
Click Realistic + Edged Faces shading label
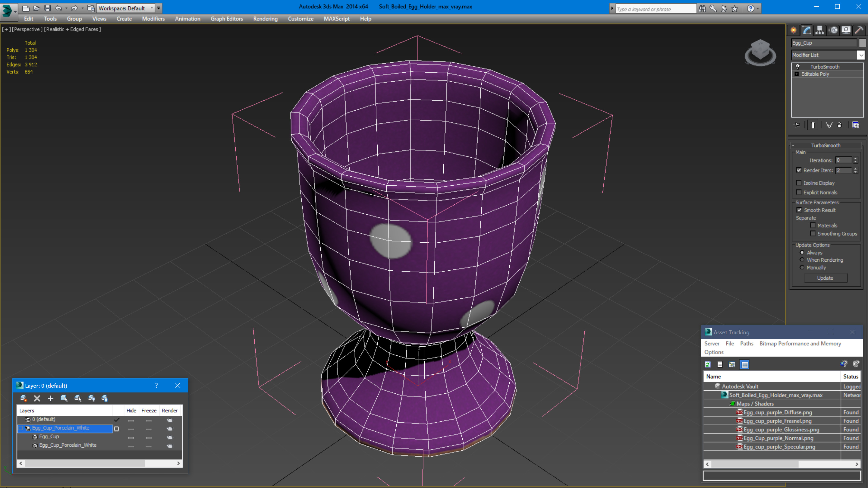tap(72, 29)
